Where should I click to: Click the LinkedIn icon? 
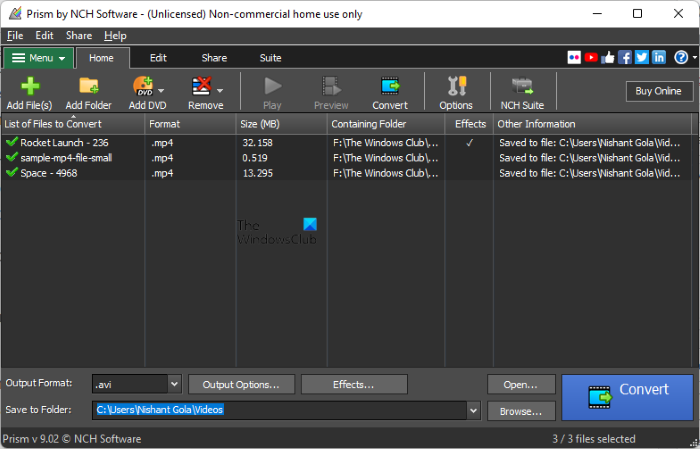click(659, 58)
